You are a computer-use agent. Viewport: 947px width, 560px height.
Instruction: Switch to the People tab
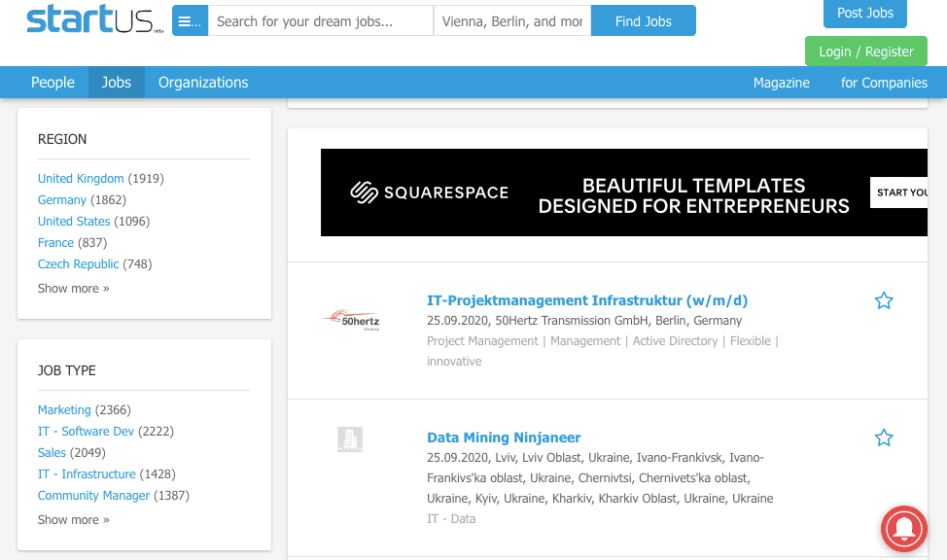tap(53, 83)
